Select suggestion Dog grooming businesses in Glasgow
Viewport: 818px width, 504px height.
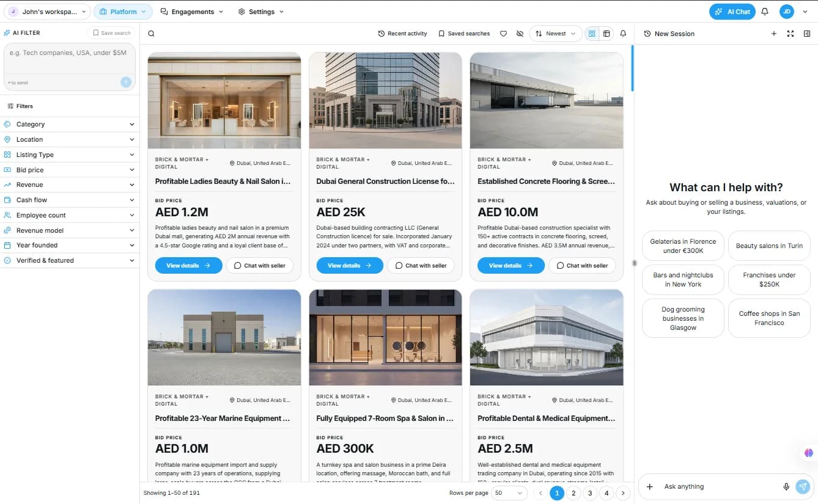683,318
